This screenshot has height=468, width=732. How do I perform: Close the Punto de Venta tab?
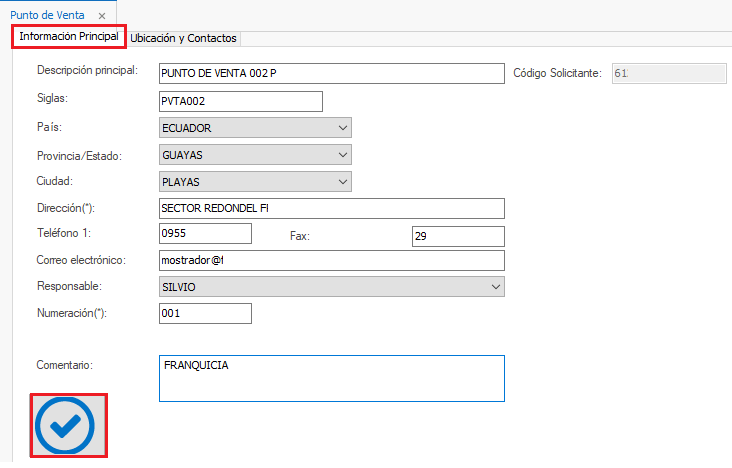click(x=102, y=17)
